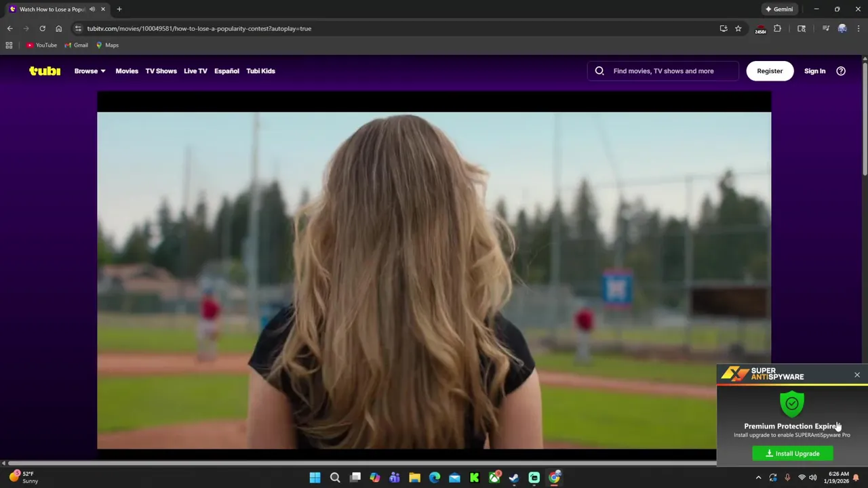The width and height of the screenshot is (868, 488).
Task: Open the browser home page button
Action: pyautogui.click(x=58, y=28)
